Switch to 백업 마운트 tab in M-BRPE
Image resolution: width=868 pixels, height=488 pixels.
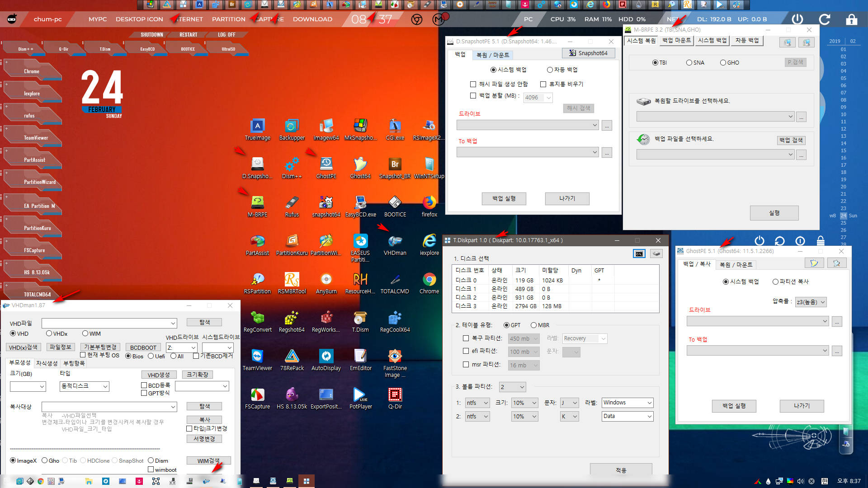[676, 40]
